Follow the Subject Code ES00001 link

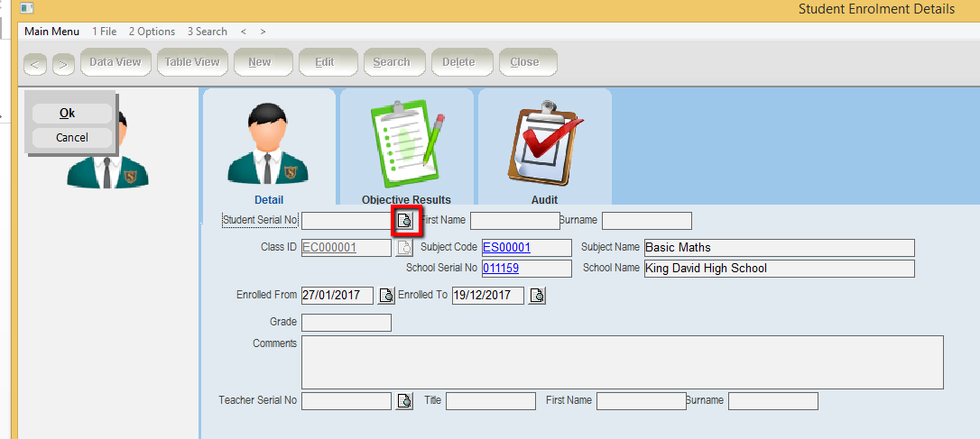(x=506, y=248)
